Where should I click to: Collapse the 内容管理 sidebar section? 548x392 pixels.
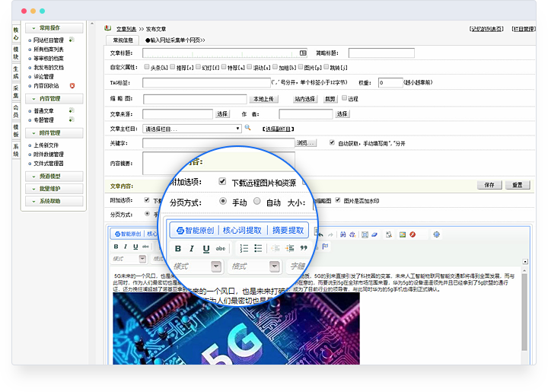(x=54, y=99)
